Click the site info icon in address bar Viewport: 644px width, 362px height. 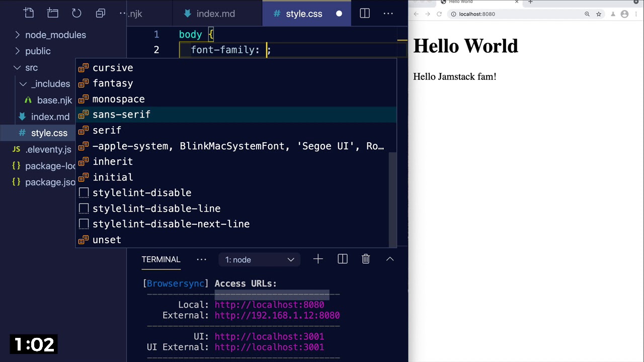(453, 14)
